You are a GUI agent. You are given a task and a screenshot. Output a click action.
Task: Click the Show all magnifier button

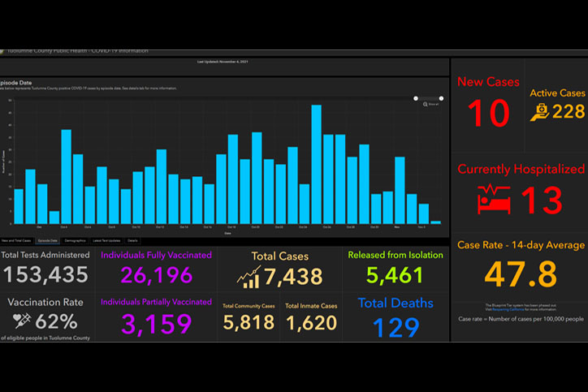click(430, 104)
